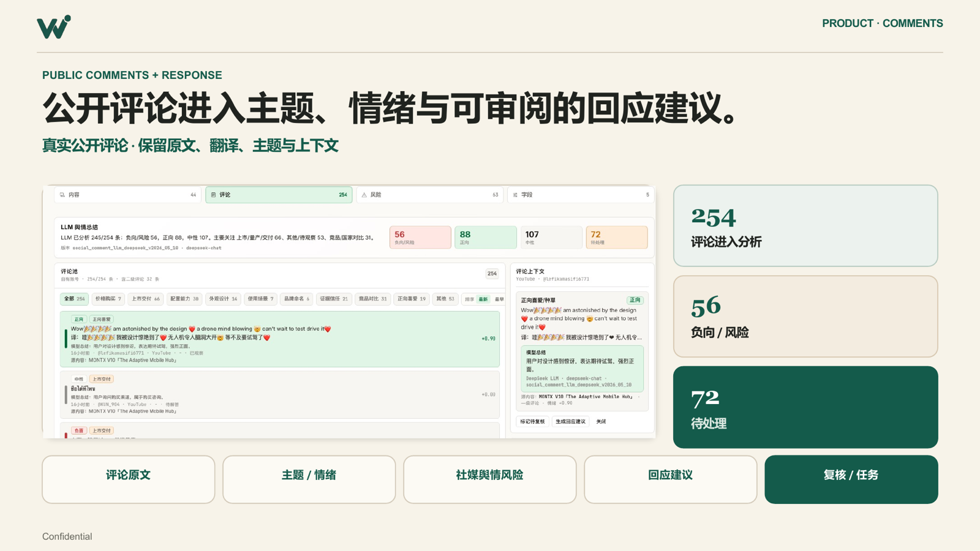This screenshot has height=551, width=980.
Task: Pick the 正向喜爱 19 filter chip
Action: click(412, 299)
